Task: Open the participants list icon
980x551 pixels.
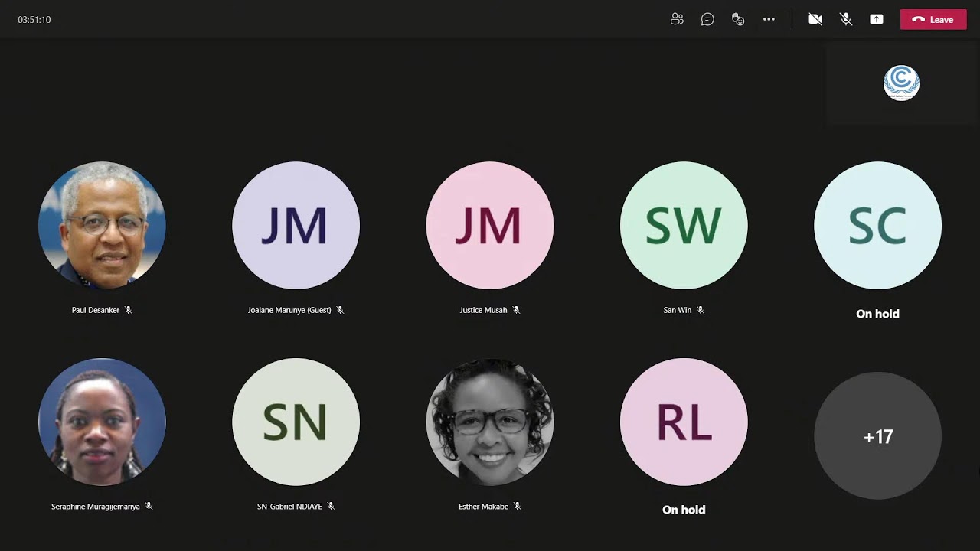Action: pos(677,19)
